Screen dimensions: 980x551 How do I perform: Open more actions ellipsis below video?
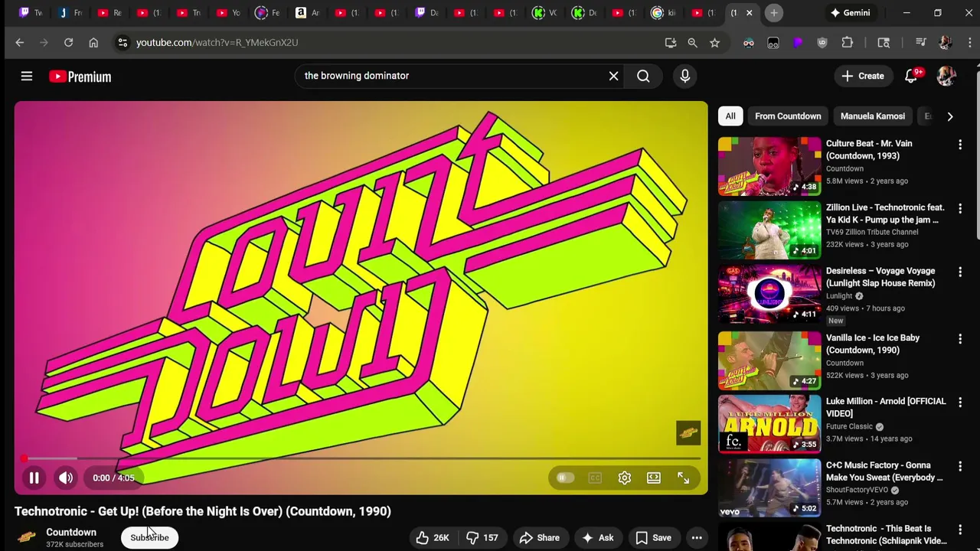tap(697, 537)
